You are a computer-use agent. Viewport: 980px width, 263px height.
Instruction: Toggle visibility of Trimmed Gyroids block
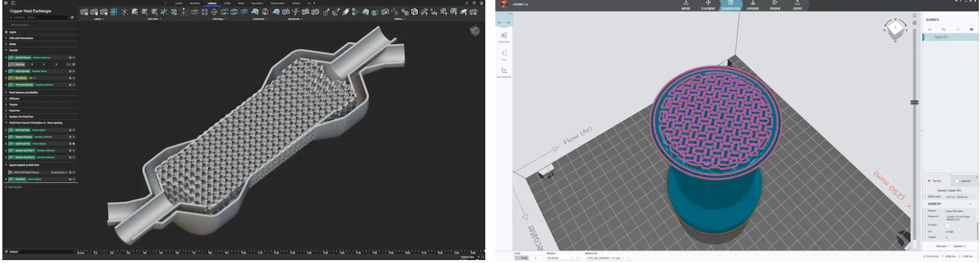click(x=74, y=85)
